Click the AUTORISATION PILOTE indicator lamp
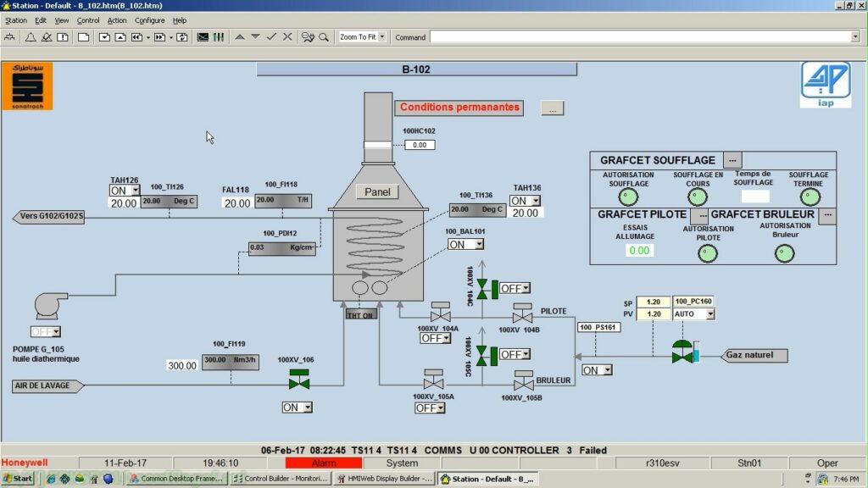 coord(709,252)
